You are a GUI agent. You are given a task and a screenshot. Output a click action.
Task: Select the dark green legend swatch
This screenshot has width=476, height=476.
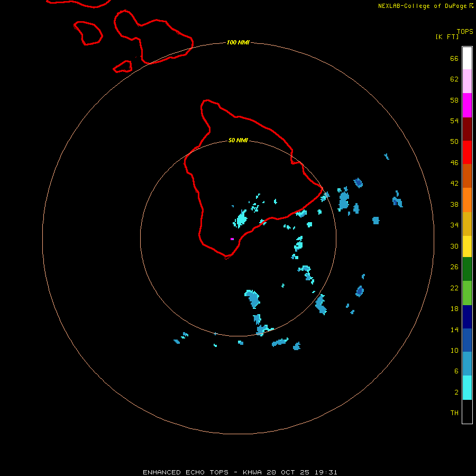point(467,269)
